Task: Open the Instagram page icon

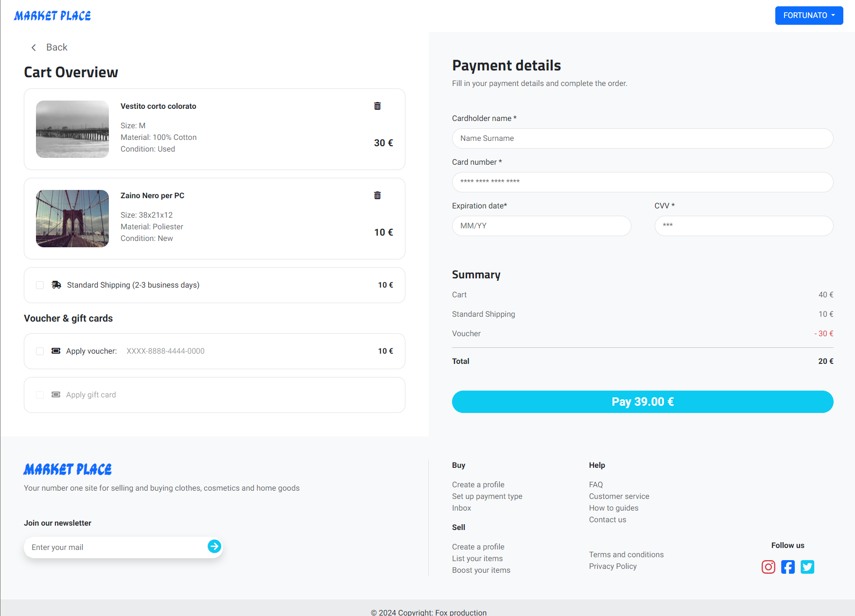Action: pos(768,567)
